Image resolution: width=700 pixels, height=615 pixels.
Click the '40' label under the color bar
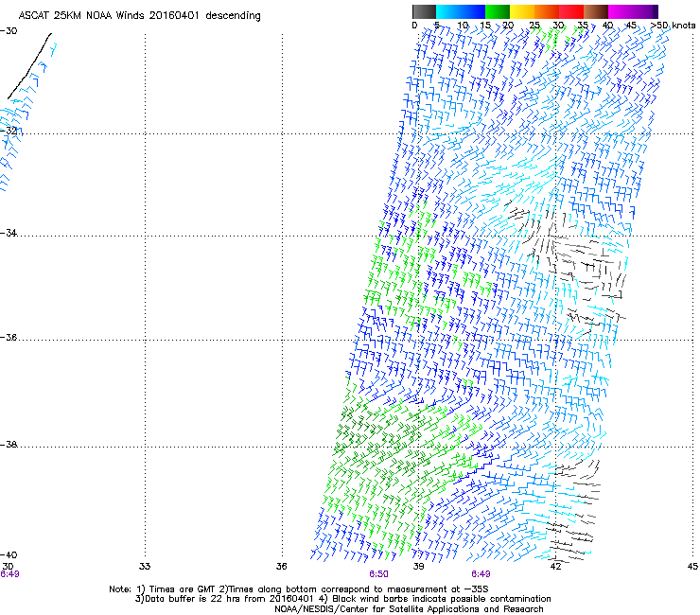[607, 26]
